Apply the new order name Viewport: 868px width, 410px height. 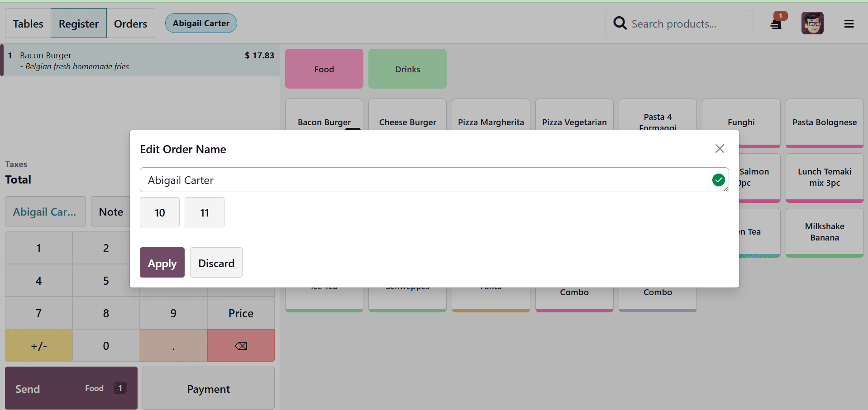162,263
